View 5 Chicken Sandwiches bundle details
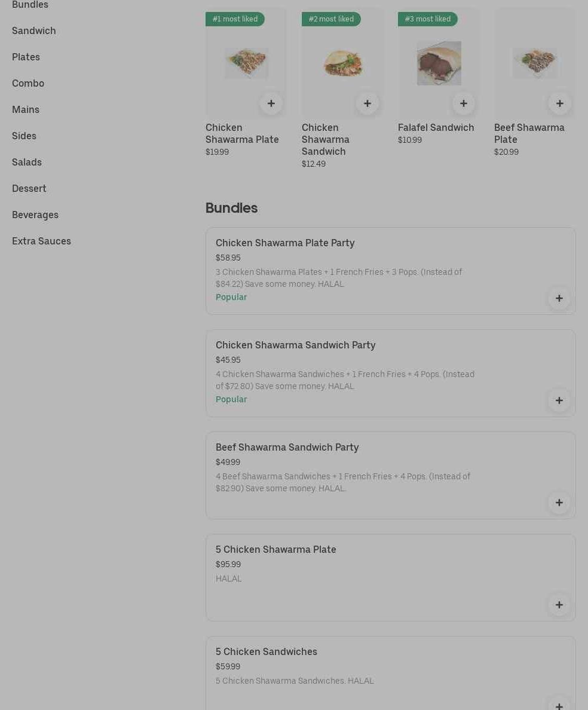 tap(267, 651)
